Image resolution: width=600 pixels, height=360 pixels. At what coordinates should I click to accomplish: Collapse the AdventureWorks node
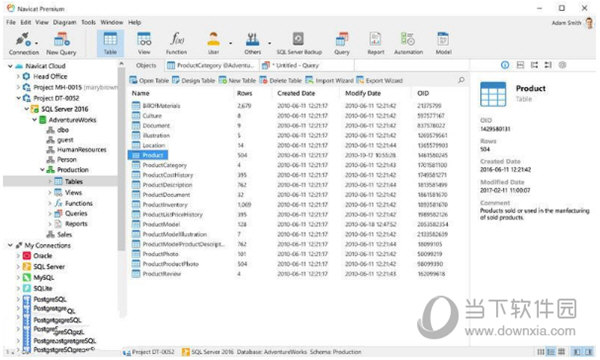pos(34,120)
